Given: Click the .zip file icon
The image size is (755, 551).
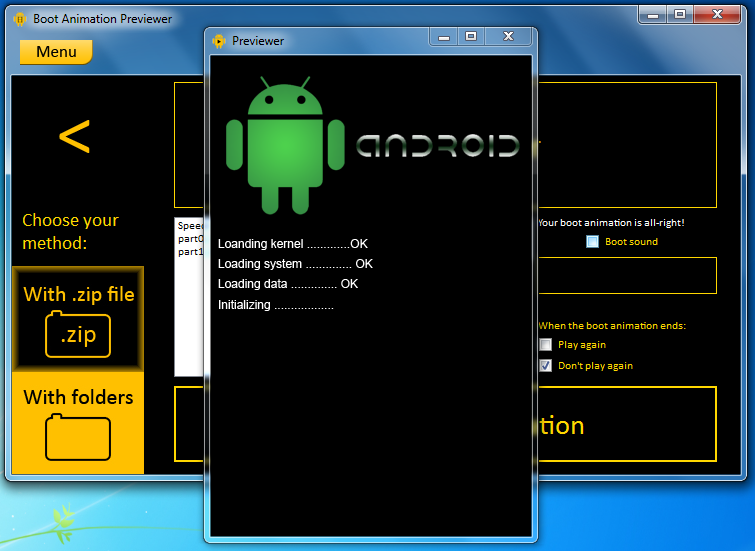Looking at the screenshot, I should (x=78, y=335).
